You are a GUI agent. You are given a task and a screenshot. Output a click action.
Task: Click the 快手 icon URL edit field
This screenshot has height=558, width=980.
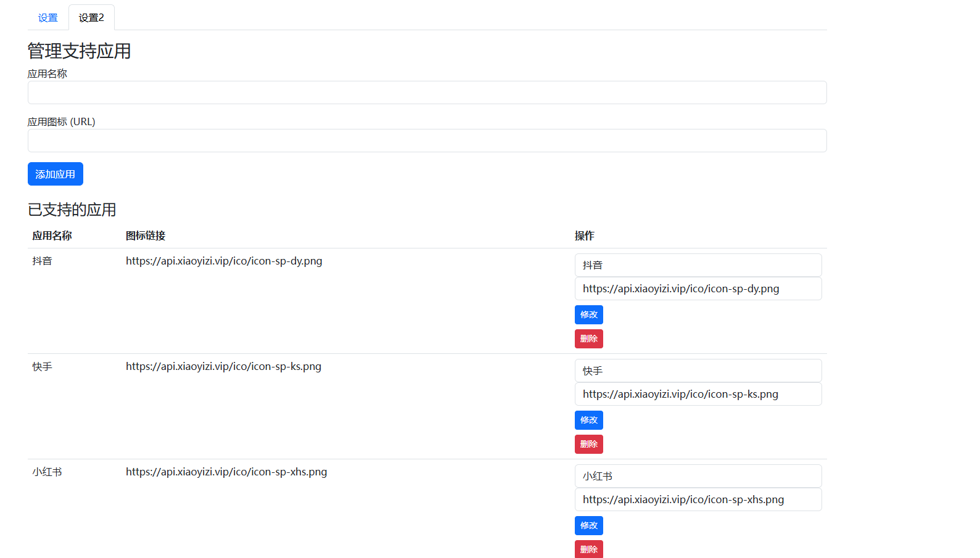[x=698, y=394]
